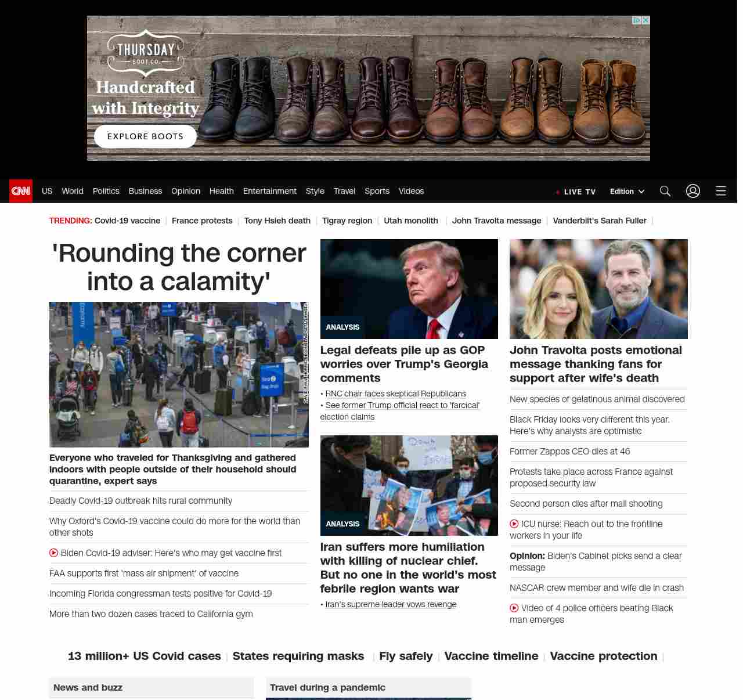Screen dimensions: 743x700
Task: Play the ICU nurse video story
Action: pos(514,524)
